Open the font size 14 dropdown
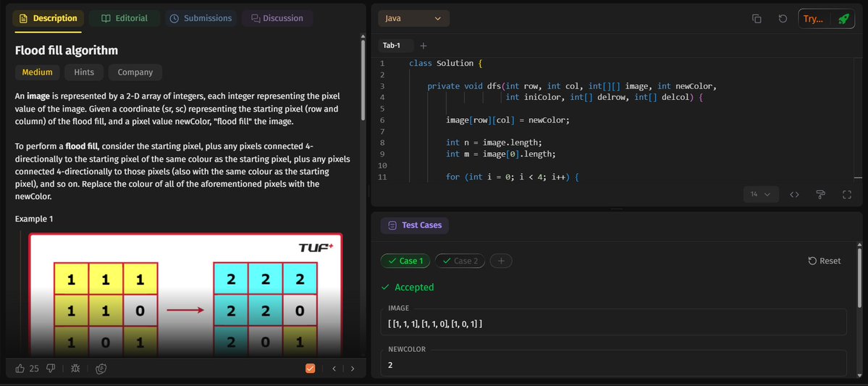This screenshot has width=868, height=386. pyautogui.click(x=761, y=194)
